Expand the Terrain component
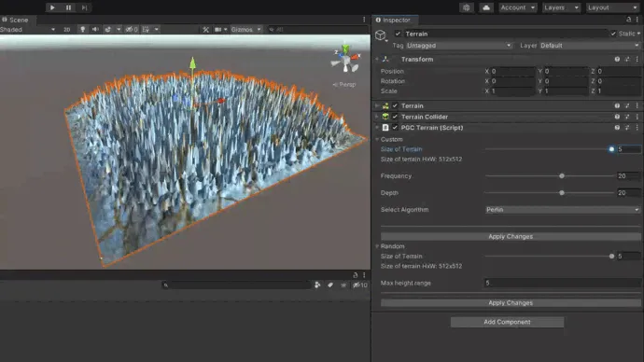The height and width of the screenshot is (362, 644). (377, 105)
